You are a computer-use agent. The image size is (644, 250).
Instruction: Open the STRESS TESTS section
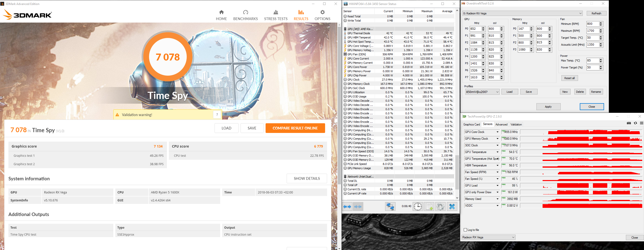(276, 15)
